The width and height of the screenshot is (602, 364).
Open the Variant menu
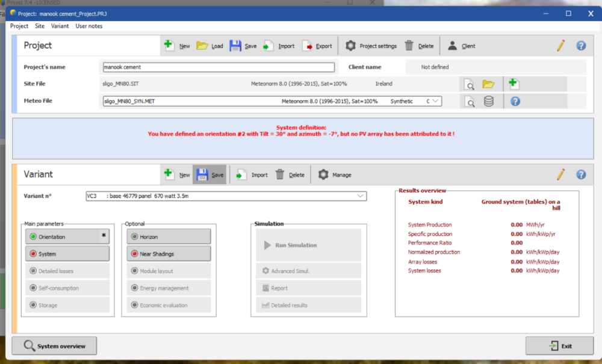(60, 26)
